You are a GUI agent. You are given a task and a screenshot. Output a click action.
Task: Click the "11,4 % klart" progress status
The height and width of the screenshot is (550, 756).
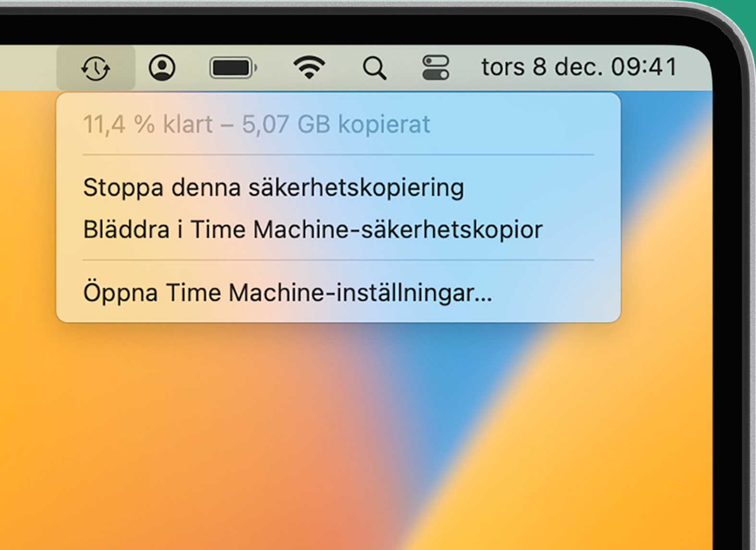(x=147, y=124)
